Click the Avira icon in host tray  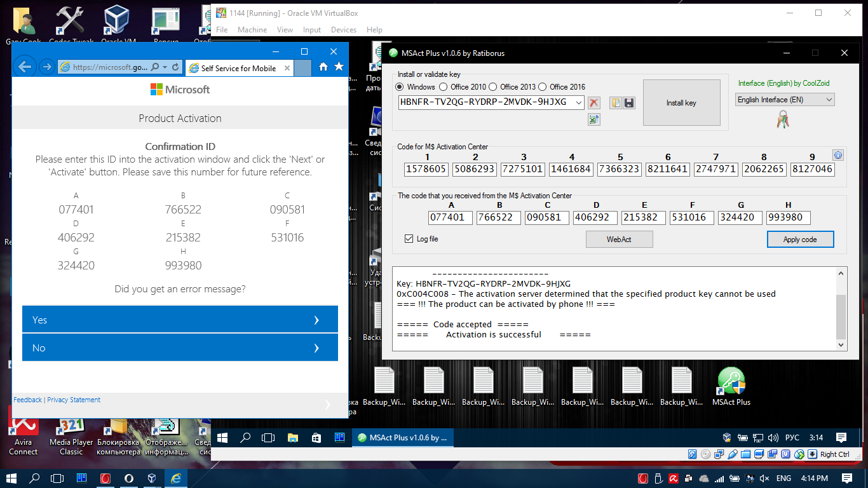point(672,478)
